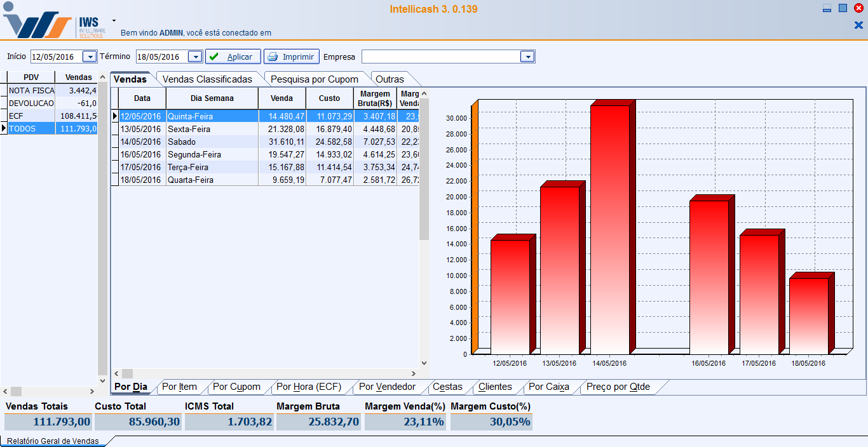Click the Custo Total value 85.960,30
Image resolution: width=868 pixels, height=447 pixels.
pos(138,422)
